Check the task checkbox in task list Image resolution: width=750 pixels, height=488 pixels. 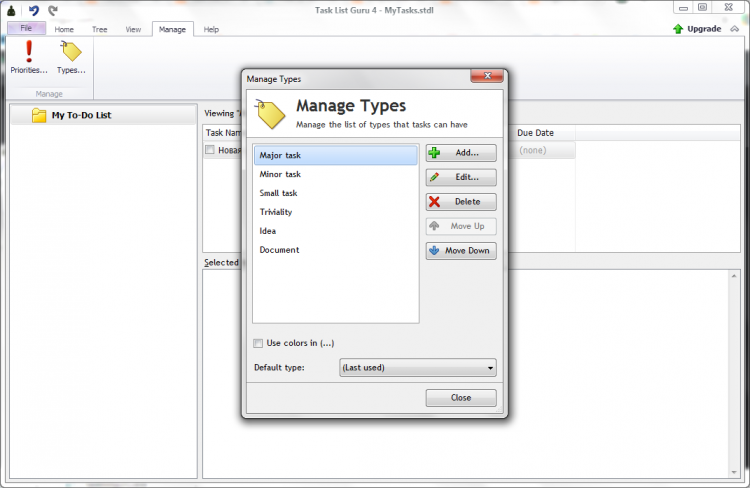[210, 150]
